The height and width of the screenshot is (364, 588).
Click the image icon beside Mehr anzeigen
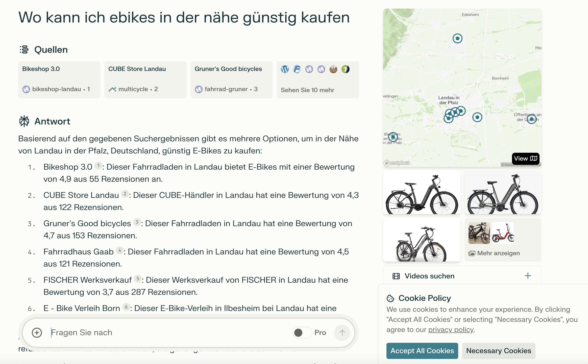pyautogui.click(x=473, y=253)
